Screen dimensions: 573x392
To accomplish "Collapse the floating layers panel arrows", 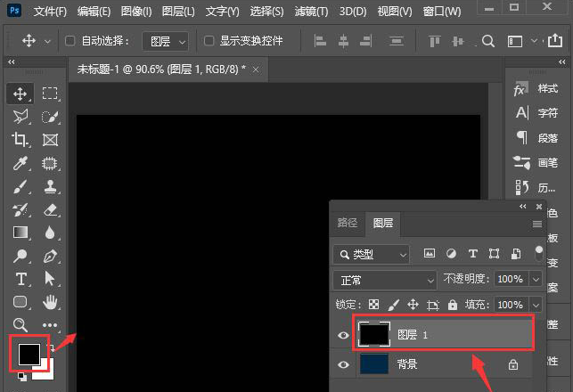I will pos(523,207).
